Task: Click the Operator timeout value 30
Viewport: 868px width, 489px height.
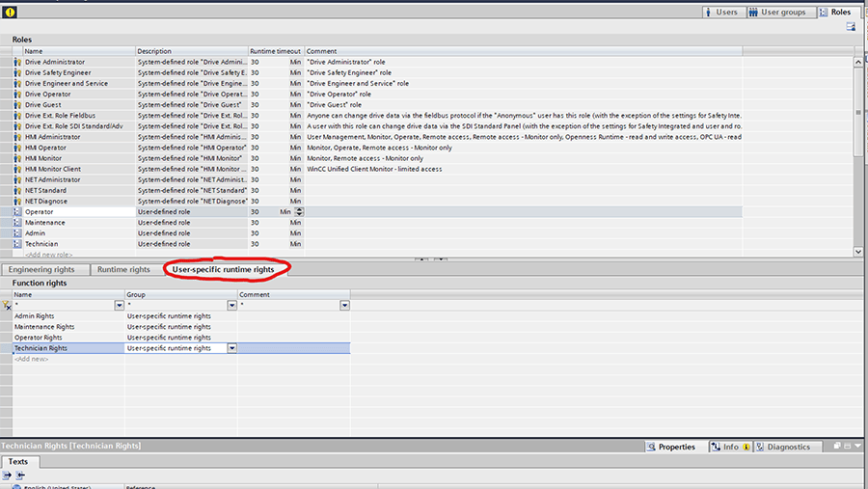Action: tap(255, 211)
